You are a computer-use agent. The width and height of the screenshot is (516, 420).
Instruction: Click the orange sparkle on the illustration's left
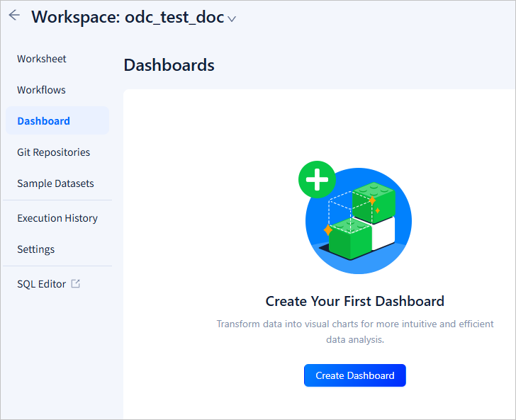pos(327,230)
